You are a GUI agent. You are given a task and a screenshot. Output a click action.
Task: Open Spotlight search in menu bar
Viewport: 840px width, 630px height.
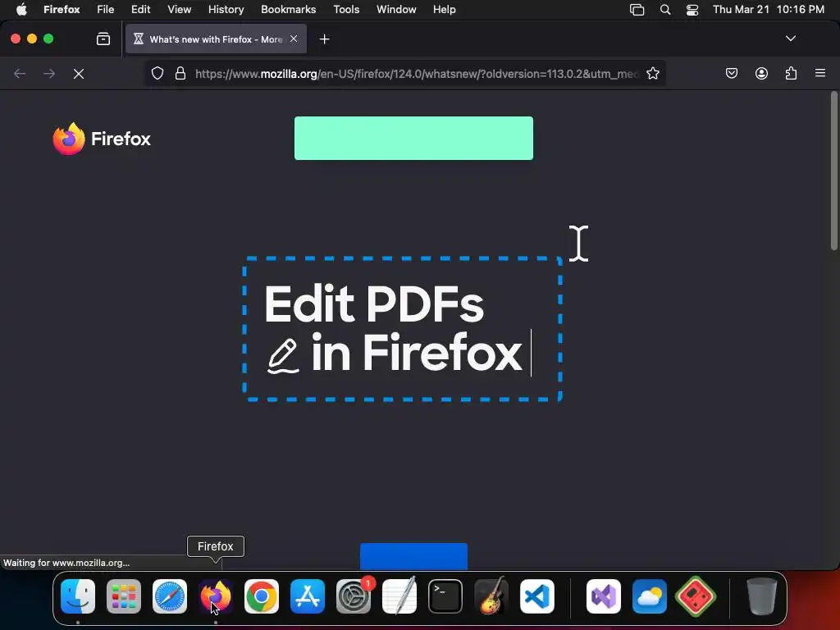point(664,10)
